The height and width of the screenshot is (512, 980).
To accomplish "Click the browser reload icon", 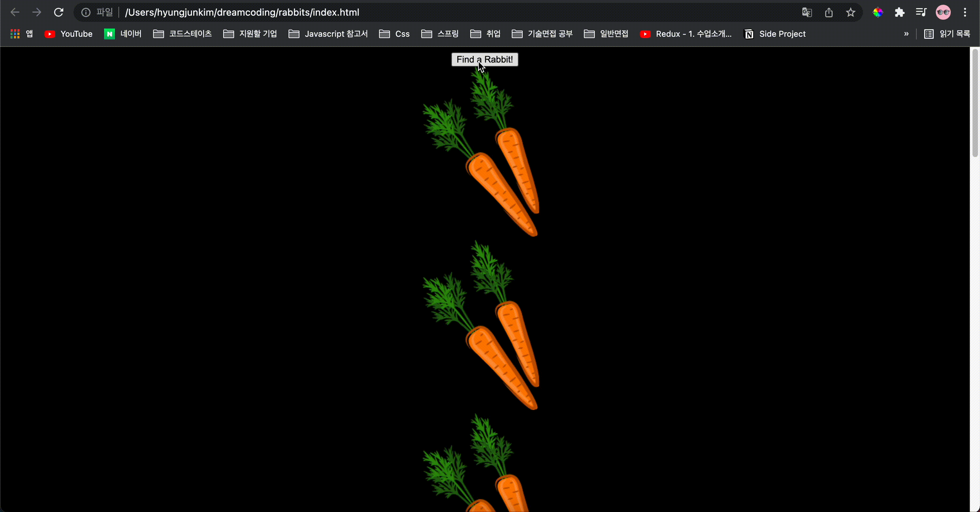I will click(59, 12).
